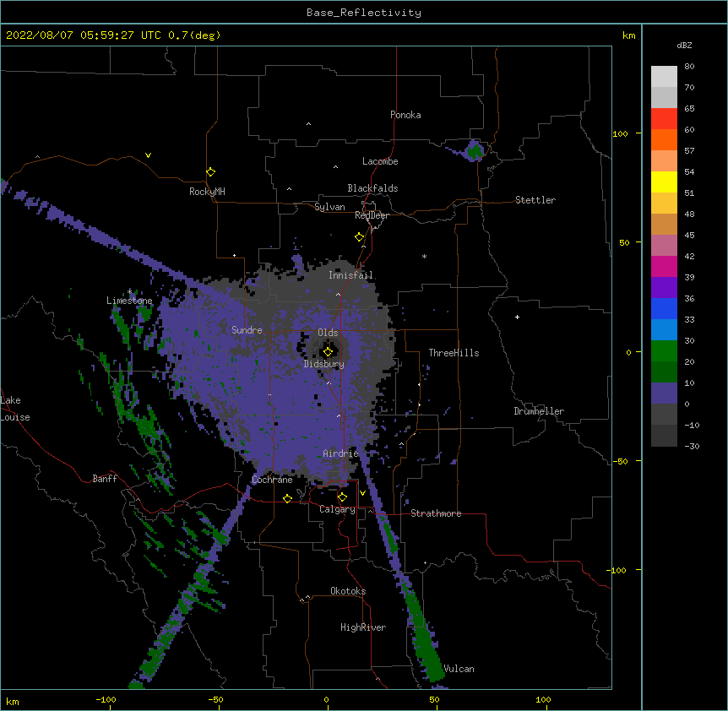Click the Ponoka city label
The height and width of the screenshot is (711, 728).
[x=405, y=115]
